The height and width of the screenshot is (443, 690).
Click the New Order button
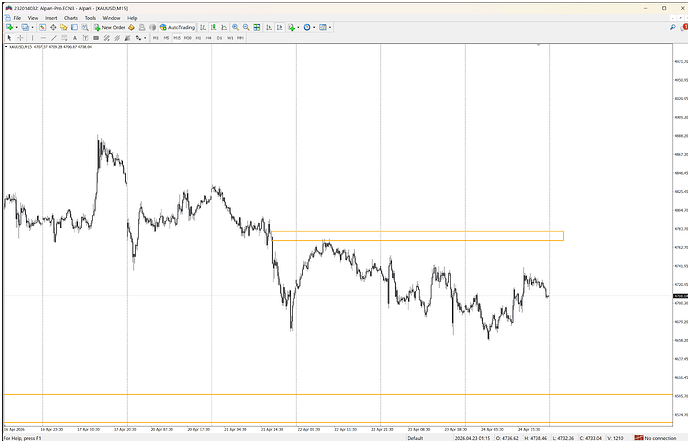pos(110,27)
